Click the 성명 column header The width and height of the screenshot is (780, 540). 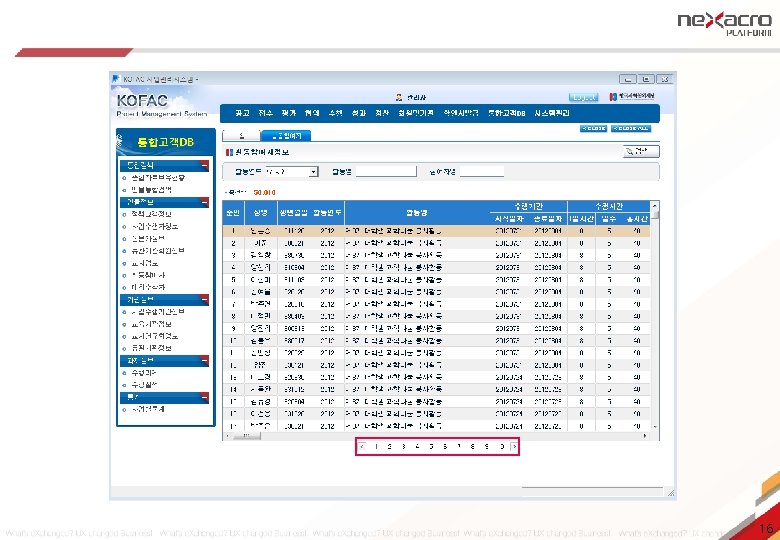[x=260, y=213]
